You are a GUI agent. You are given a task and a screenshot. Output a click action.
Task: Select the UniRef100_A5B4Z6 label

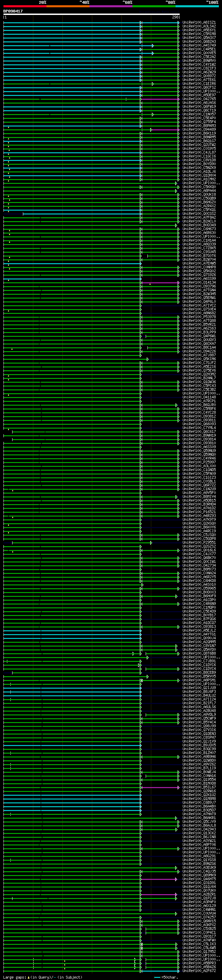199,967
